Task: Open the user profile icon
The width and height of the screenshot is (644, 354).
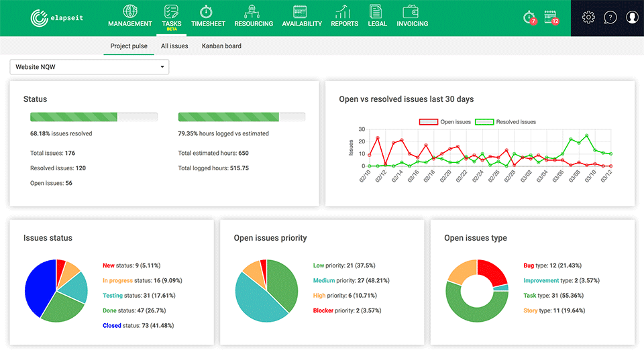Action: (x=632, y=17)
